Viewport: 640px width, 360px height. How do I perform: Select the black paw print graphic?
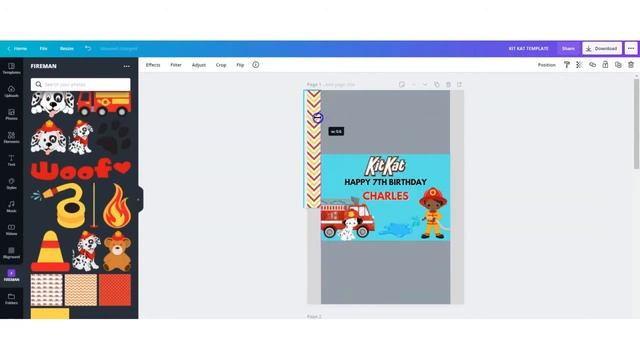[113, 137]
